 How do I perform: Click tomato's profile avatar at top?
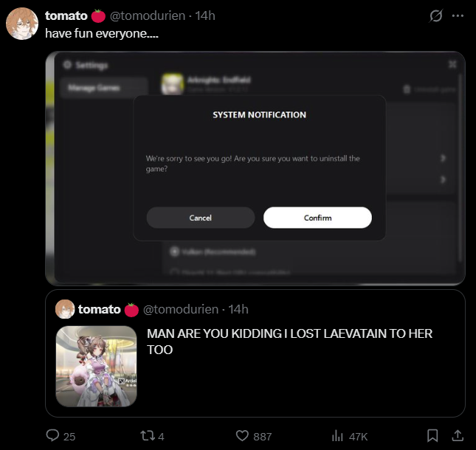pos(22,24)
